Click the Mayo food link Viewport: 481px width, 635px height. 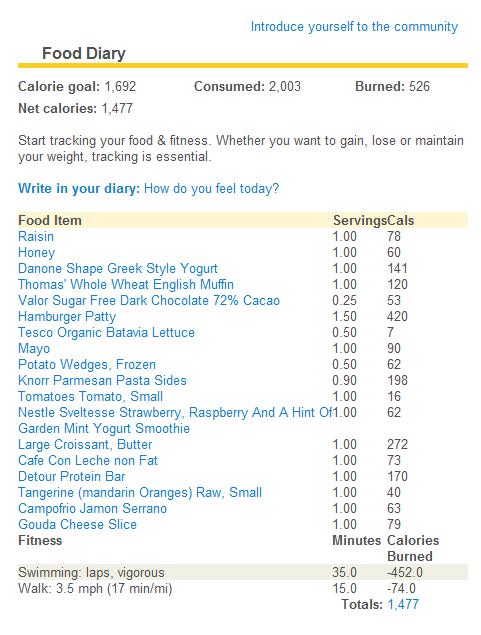[34, 349]
